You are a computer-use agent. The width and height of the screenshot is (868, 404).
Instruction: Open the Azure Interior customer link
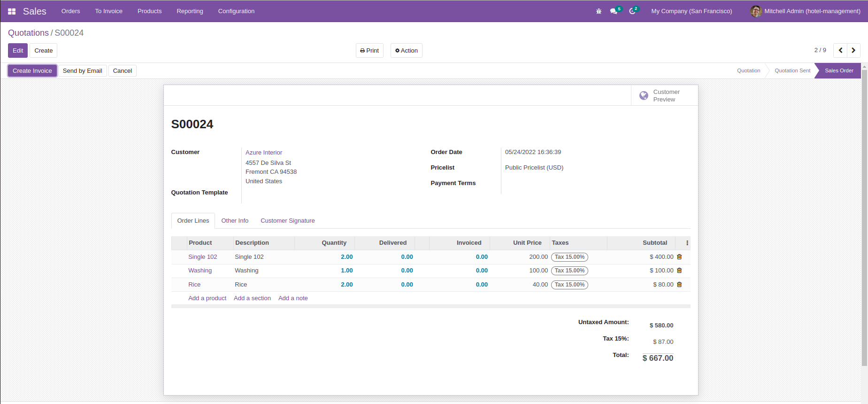point(264,153)
